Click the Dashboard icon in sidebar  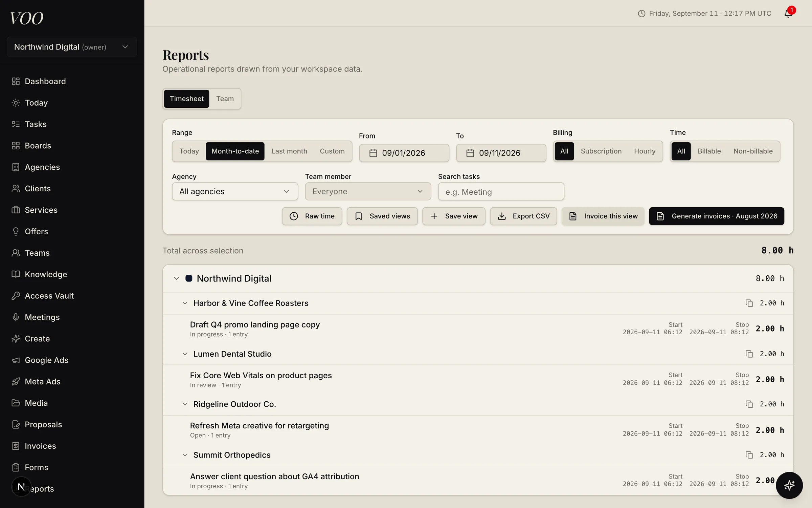point(16,81)
